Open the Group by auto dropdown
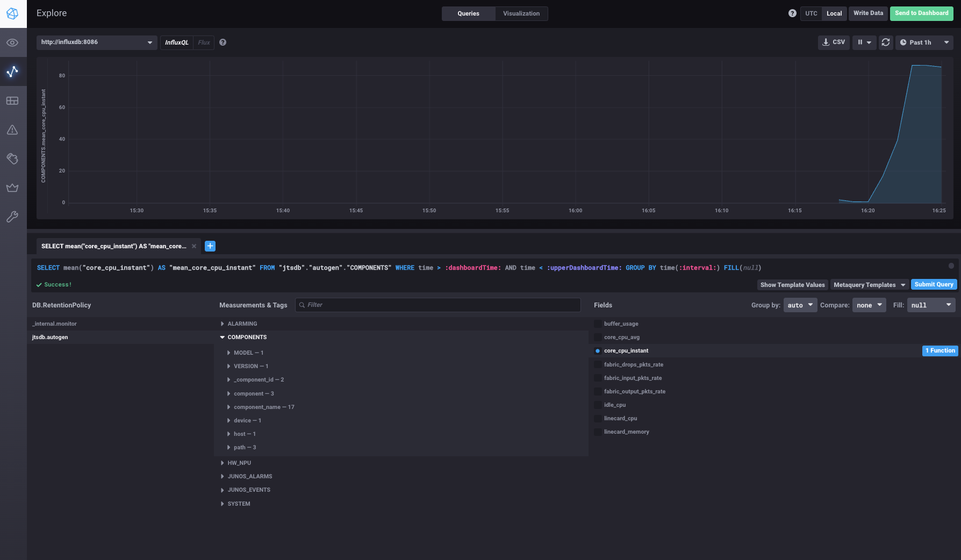The image size is (961, 560). point(800,305)
